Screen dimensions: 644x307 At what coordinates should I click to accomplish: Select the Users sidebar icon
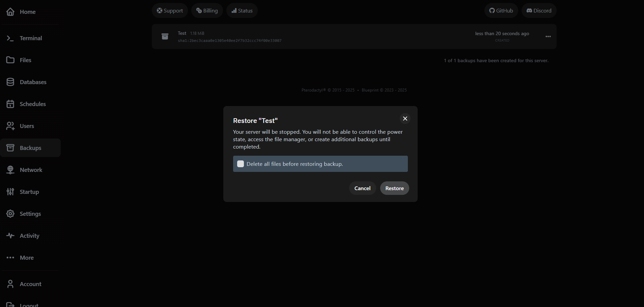(10, 126)
